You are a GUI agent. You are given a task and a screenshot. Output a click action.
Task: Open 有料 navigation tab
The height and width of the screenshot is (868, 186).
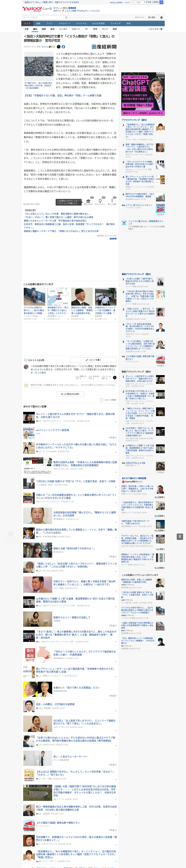pyautogui.click(x=128, y=24)
